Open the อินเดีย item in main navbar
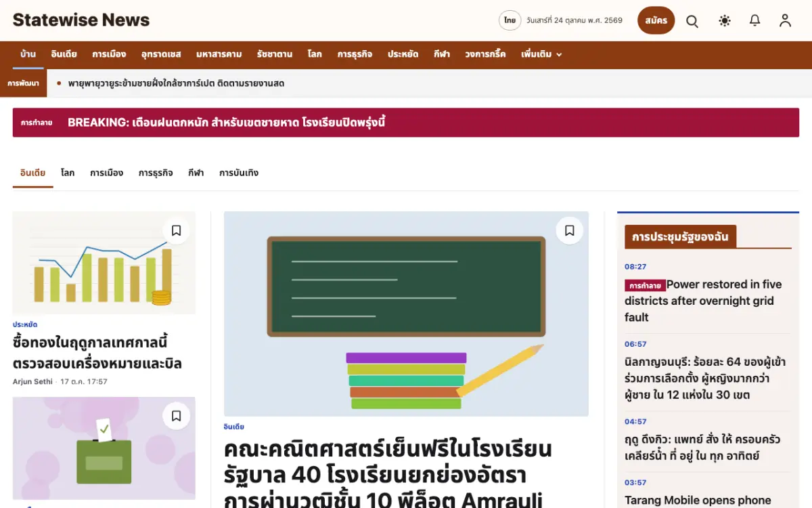 tap(64, 55)
